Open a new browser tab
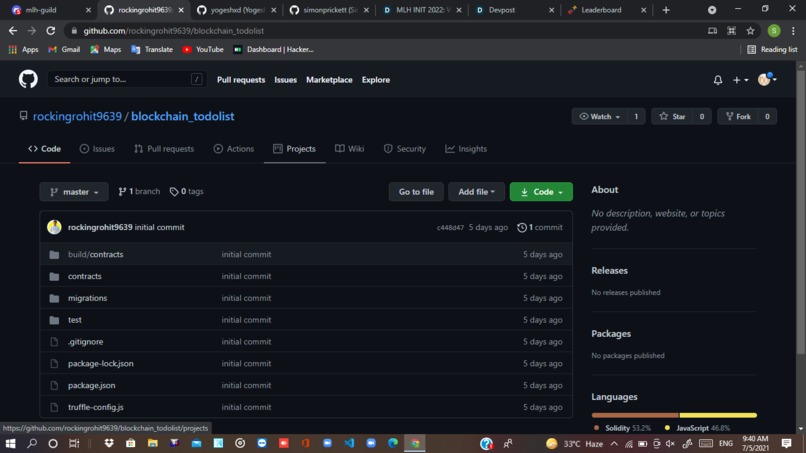Viewport: 806px width, 453px height. (666, 10)
